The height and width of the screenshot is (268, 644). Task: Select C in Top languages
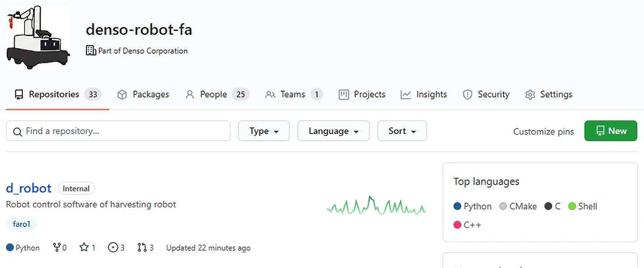pos(552,206)
